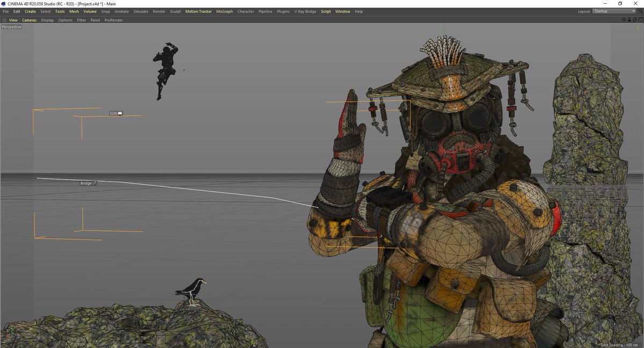Open the File menu
This screenshot has height=348, width=644.
[5, 11]
